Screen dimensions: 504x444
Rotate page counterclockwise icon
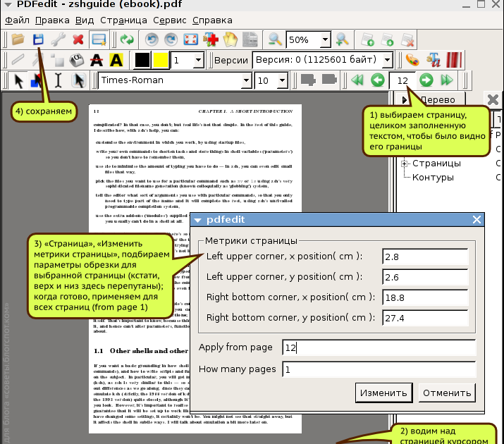[x=152, y=39]
